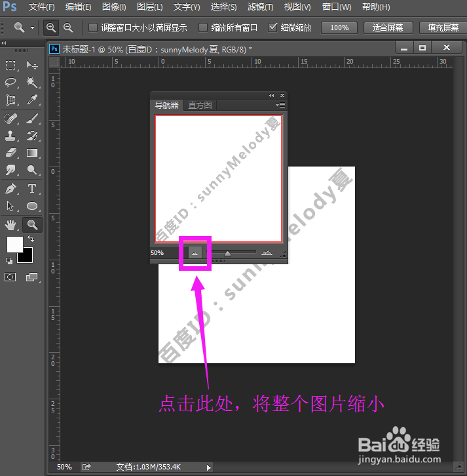Select the Lasso tool
Viewport: 467px width, 476px height.
(x=10, y=82)
